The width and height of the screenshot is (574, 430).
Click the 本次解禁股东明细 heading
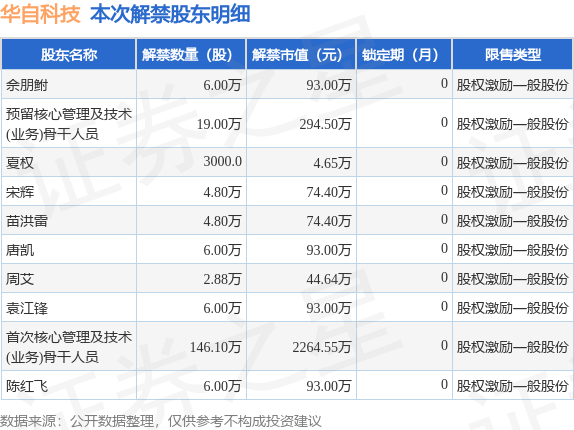[x=170, y=15]
